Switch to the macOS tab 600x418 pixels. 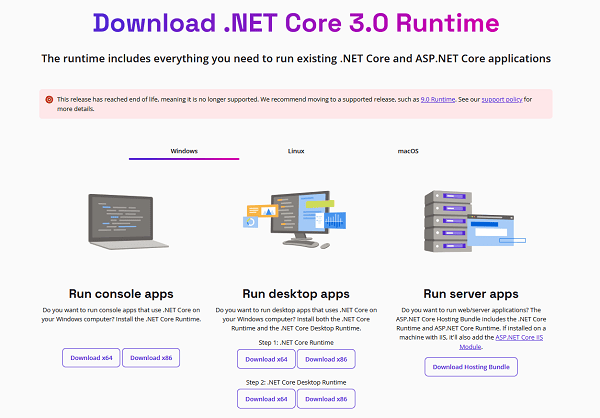[x=408, y=151]
